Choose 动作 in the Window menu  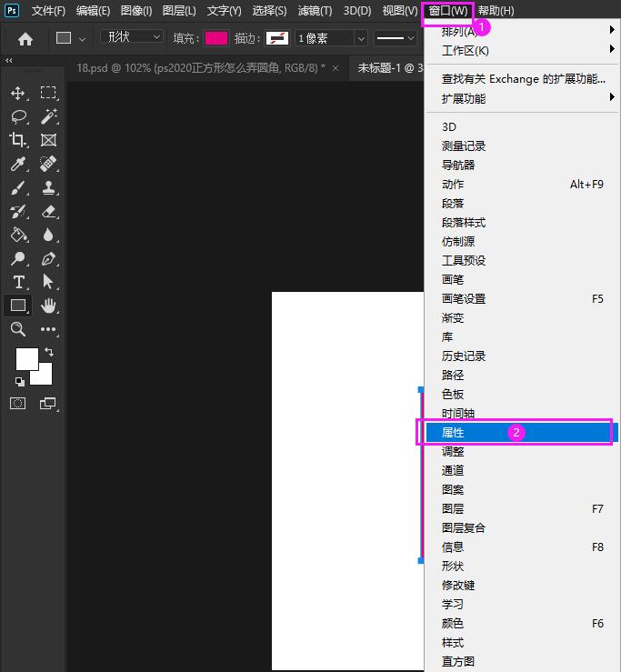[522, 185]
